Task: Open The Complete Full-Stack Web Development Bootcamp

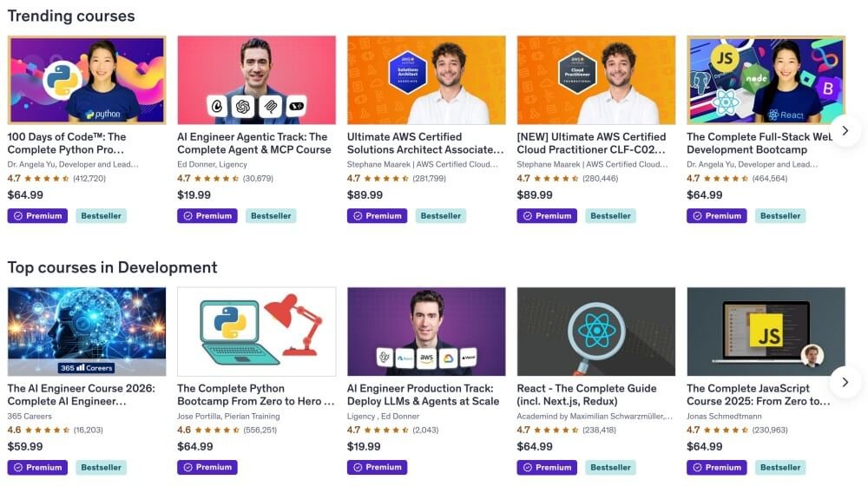Action: (759, 143)
